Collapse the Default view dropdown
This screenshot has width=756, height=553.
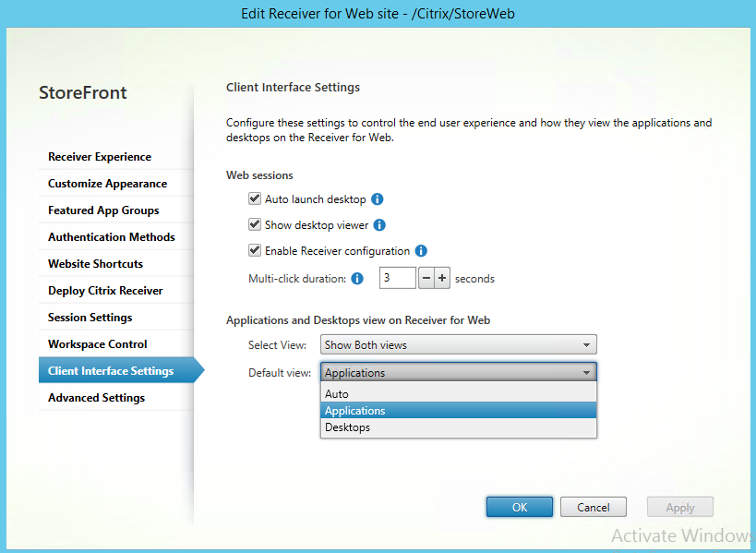tap(459, 372)
